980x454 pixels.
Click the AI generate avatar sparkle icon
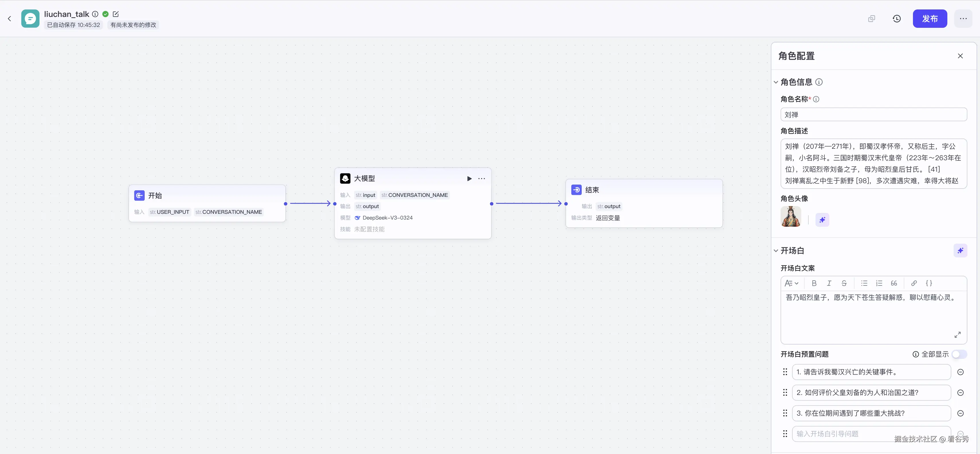(822, 220)
